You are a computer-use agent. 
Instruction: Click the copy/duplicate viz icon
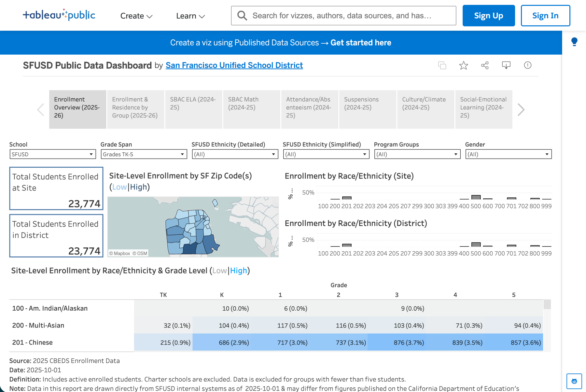point(442,65)
